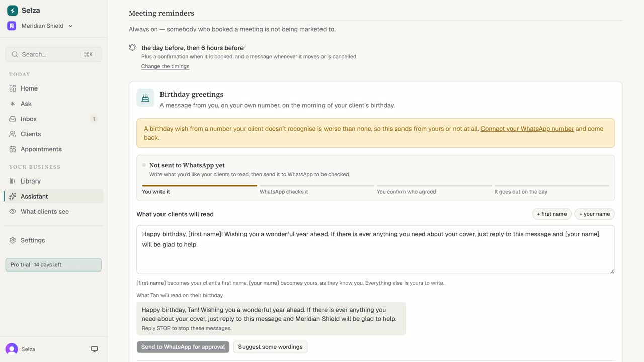Click Connect your WhatsApp number link
Image resolution: width=644 pixels, height=362 pixels.
527,129
